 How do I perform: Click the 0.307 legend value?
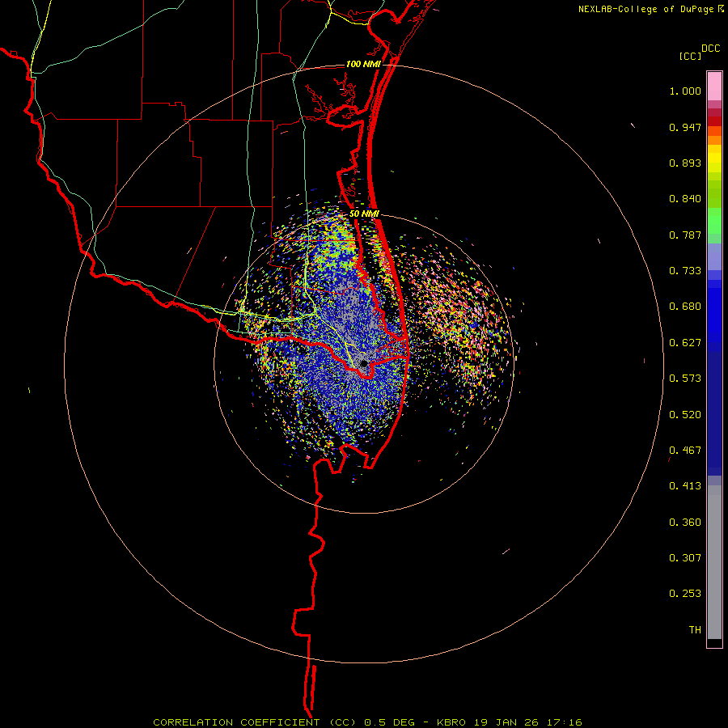pyautogui.click(x=685, y=558)
